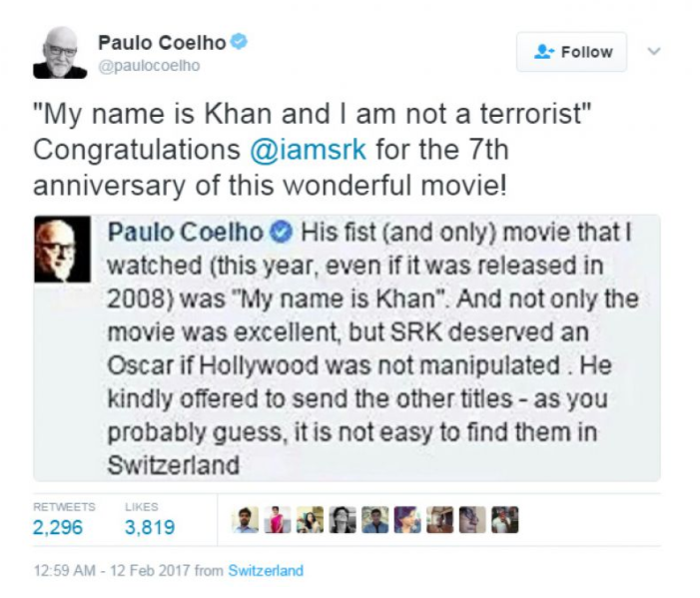The image size is (700, 598).
Task: Click the Paulo Coelho display name at top
Action: pos(162,42)
